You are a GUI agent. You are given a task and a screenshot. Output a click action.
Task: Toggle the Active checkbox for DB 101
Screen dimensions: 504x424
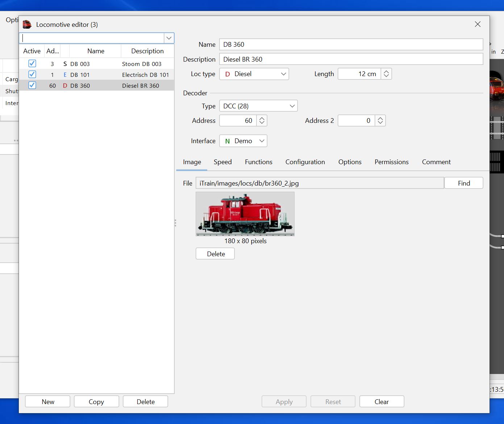(32, 74)
